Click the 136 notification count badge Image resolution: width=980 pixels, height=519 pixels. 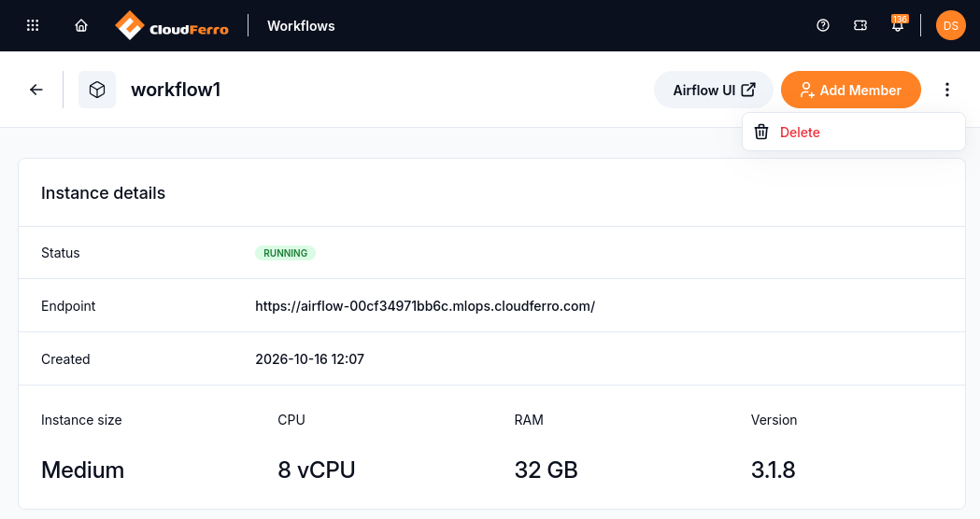click(900, 19)
